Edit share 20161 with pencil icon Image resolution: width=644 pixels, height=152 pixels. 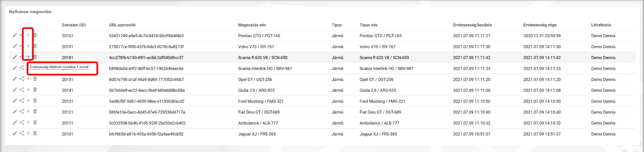15,35
